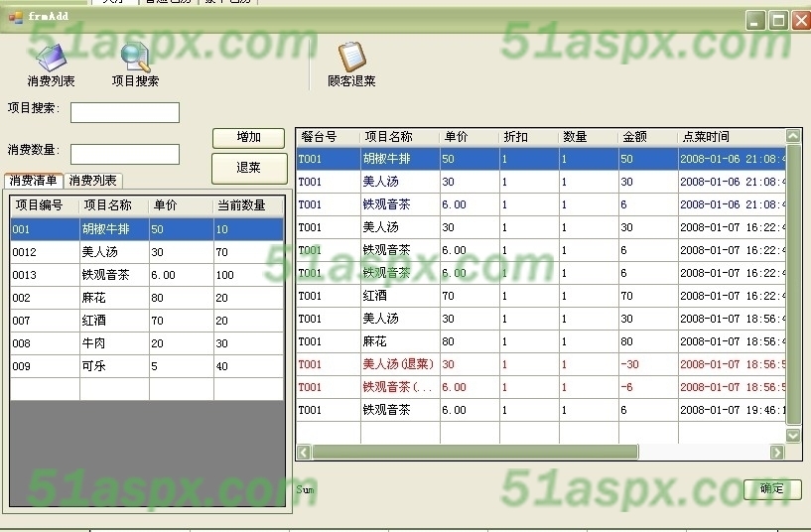Click the 确定 button
The image size is (811, 532).
772,489
